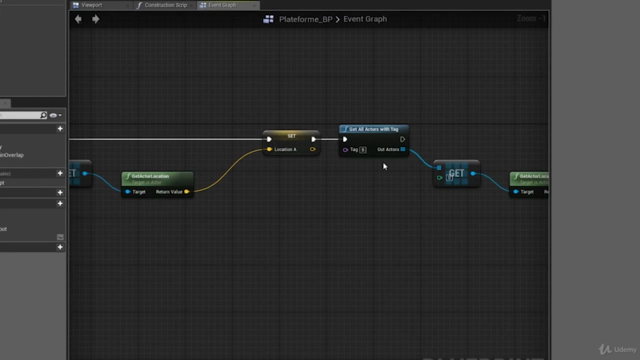
Task: Click output pin of the cut-off left GET node
Action: point(85,173)
